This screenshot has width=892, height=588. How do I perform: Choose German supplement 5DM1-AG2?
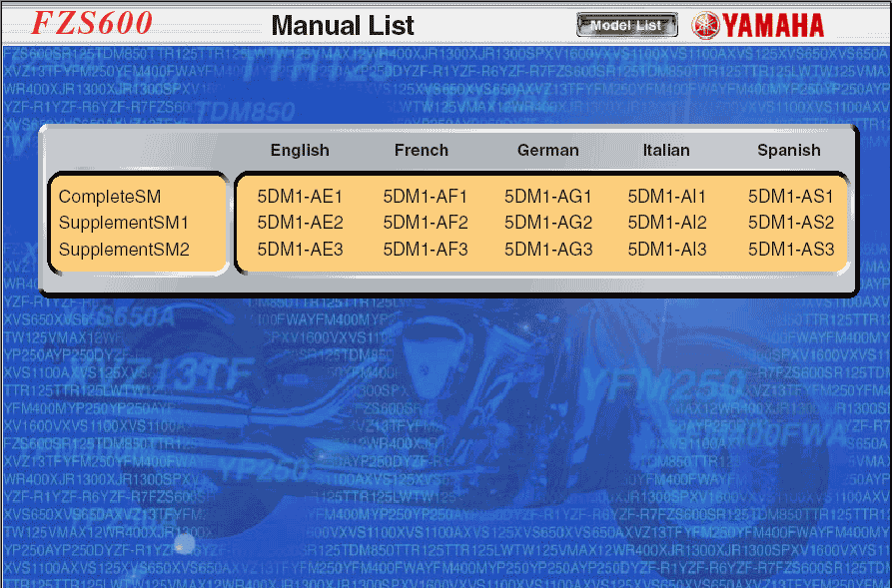[548, 223]
